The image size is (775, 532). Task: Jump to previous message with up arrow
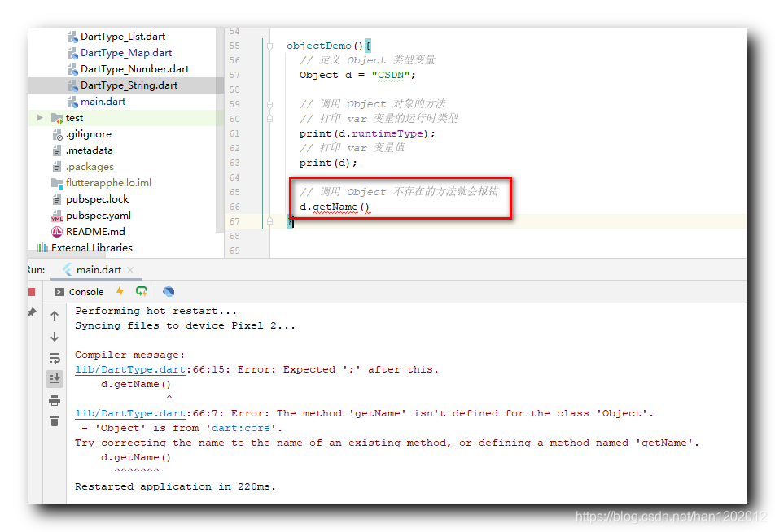[55, 316]
